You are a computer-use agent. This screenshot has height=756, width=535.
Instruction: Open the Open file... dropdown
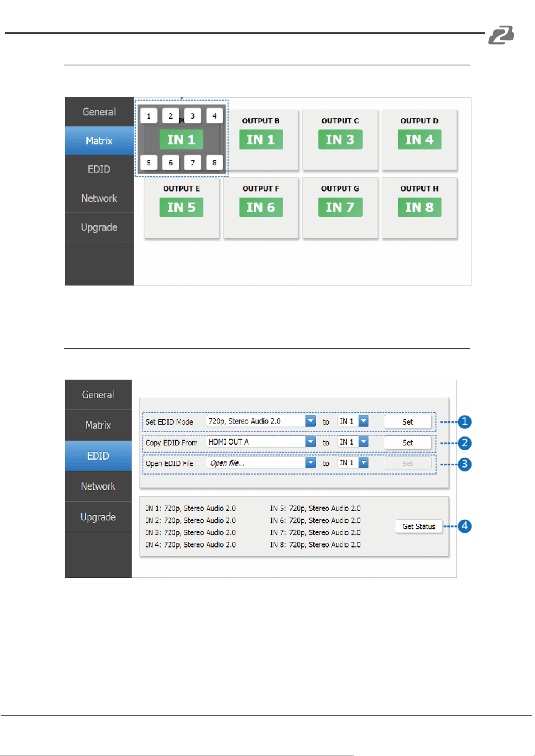[x=261, y=463]
